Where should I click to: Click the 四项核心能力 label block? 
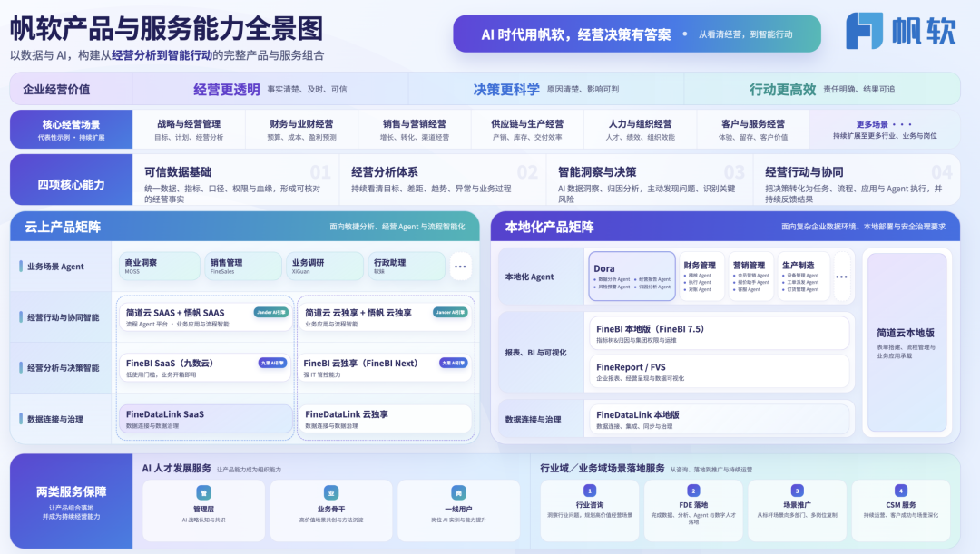[x=72, y=180]
